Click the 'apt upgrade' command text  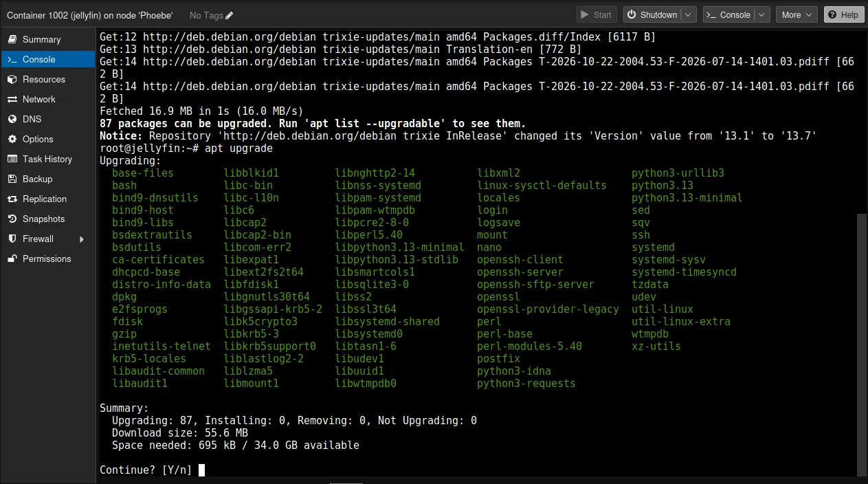pos(238,148)
